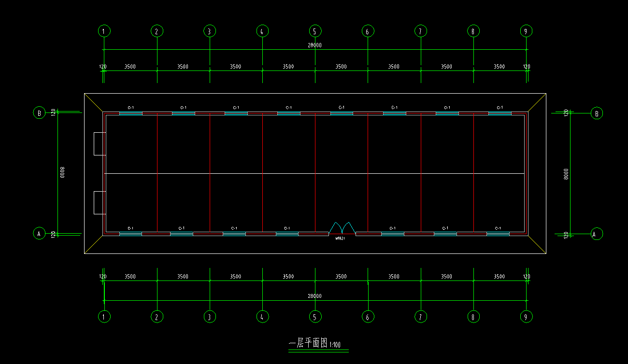Select axis bubble 1 in the top row
Screen dimensions: 628x364
pos(104,31)
